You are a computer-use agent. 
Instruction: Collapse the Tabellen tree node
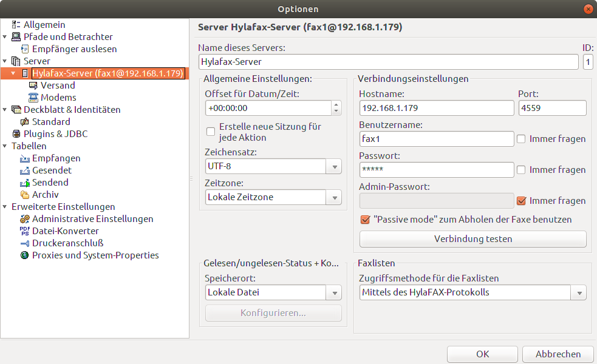[x=5, y=146]
